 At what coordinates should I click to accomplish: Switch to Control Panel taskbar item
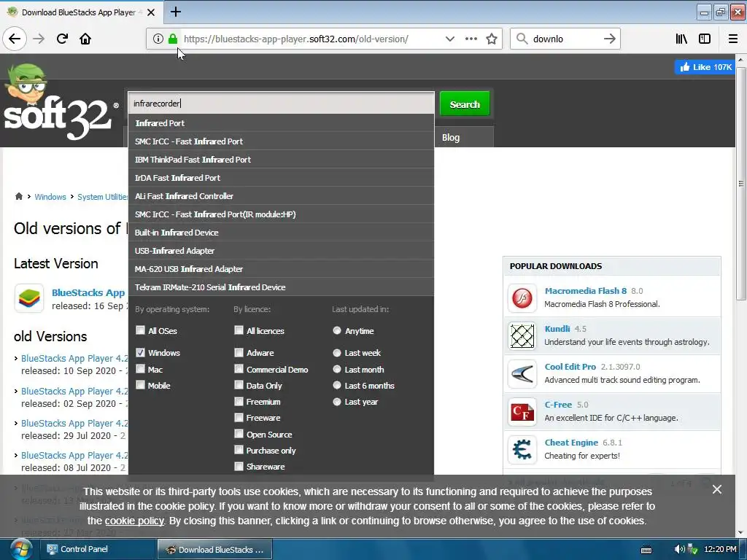[x=97, y=549]
